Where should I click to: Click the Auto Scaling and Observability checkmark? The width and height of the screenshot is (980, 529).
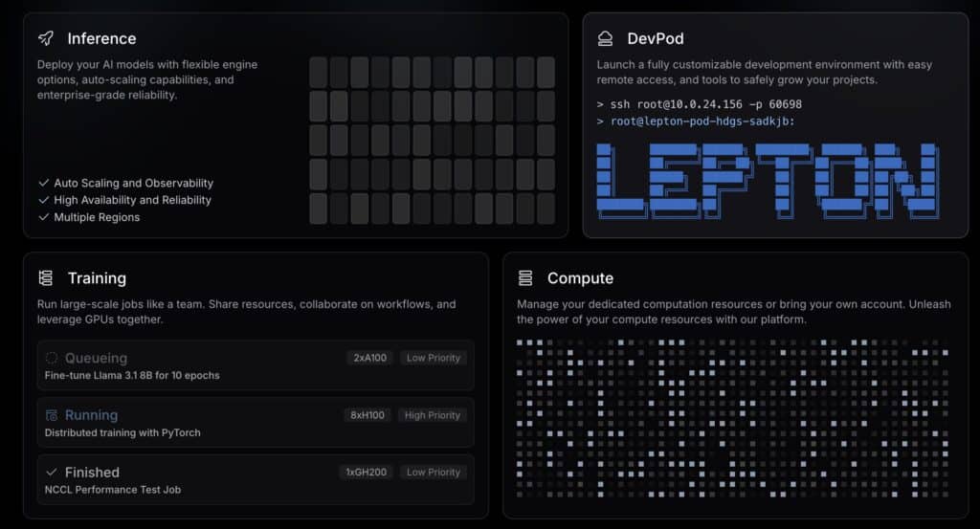(x=44, y=183)
